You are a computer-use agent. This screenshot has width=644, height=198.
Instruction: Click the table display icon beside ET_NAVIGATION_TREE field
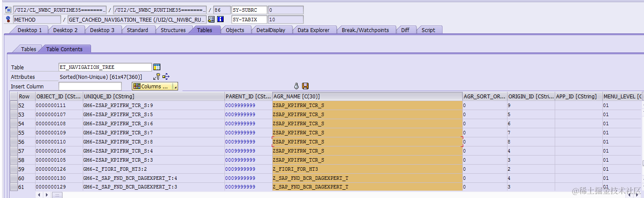[157, 67]
